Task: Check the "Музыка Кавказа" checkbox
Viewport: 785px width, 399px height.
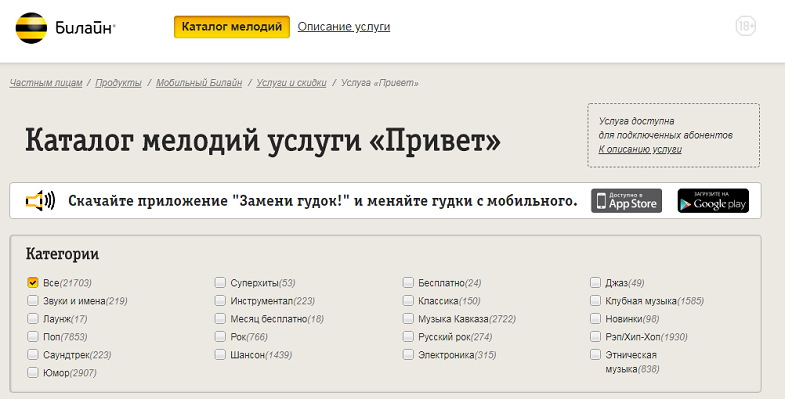Action: [x=408, y=318]
